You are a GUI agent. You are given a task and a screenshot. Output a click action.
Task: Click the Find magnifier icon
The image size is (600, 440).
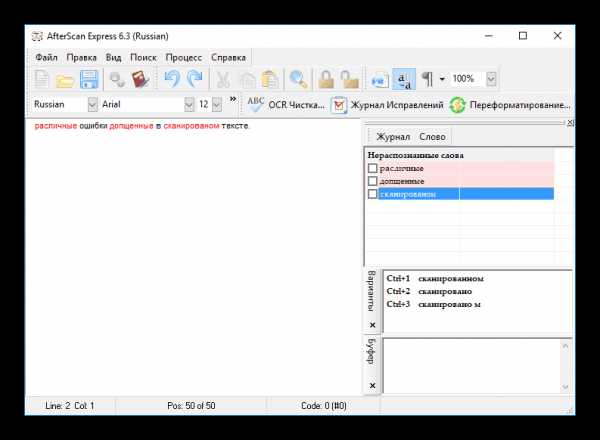pyautogui.click(x=298, y=79)
